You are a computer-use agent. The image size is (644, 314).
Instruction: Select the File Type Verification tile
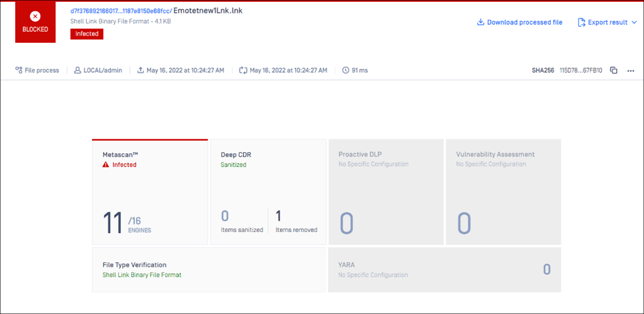pyautogui.click(x=208, y=269)
